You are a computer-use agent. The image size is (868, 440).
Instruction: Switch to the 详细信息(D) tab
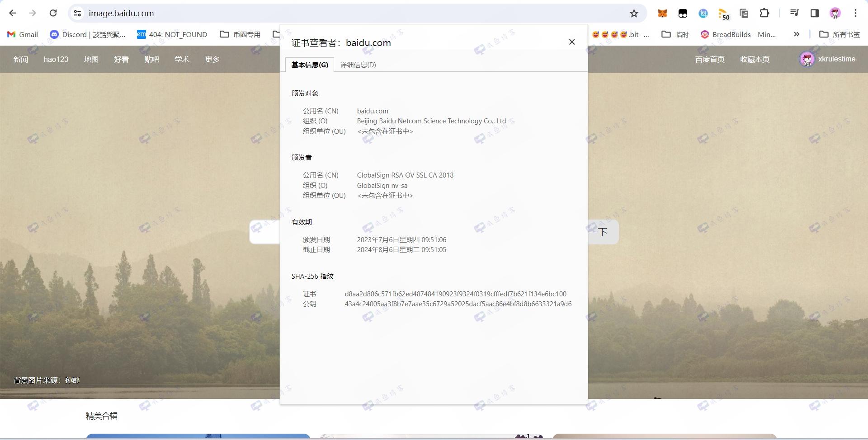pyautogui.click(x=358, y=65)
